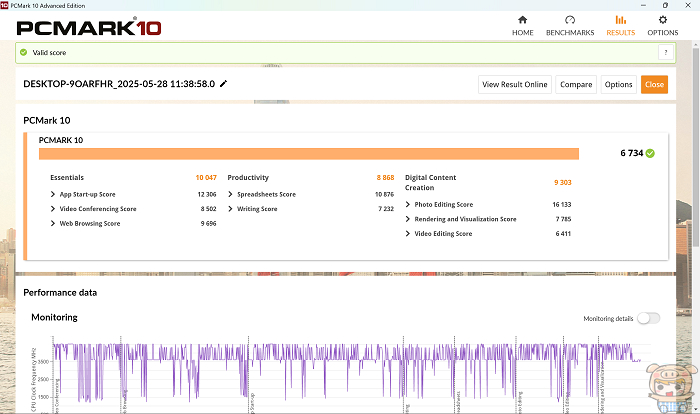Click the Monitoring heading

click(x=54, y=318)
